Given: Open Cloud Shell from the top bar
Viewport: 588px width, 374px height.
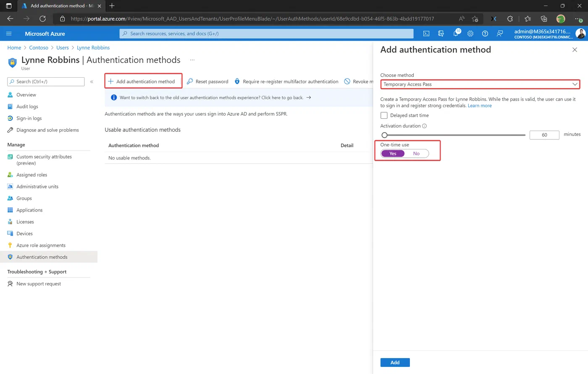Looking at the screenshot, I should point(426,34).
